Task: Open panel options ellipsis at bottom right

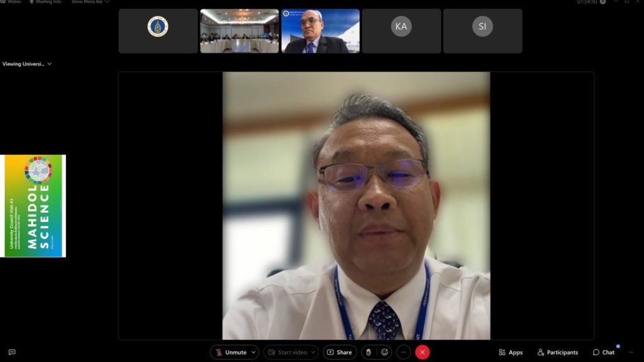Action: (x=631, y=353)
